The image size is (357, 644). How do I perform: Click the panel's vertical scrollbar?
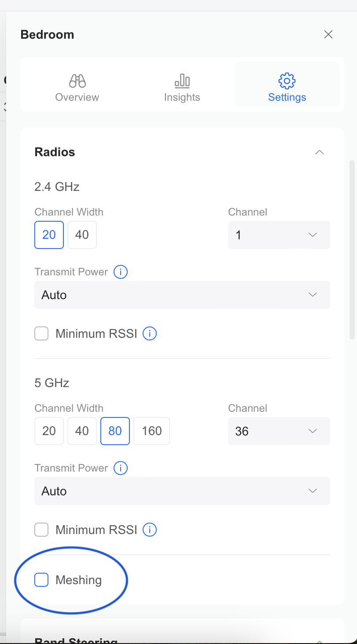point(352,250)
